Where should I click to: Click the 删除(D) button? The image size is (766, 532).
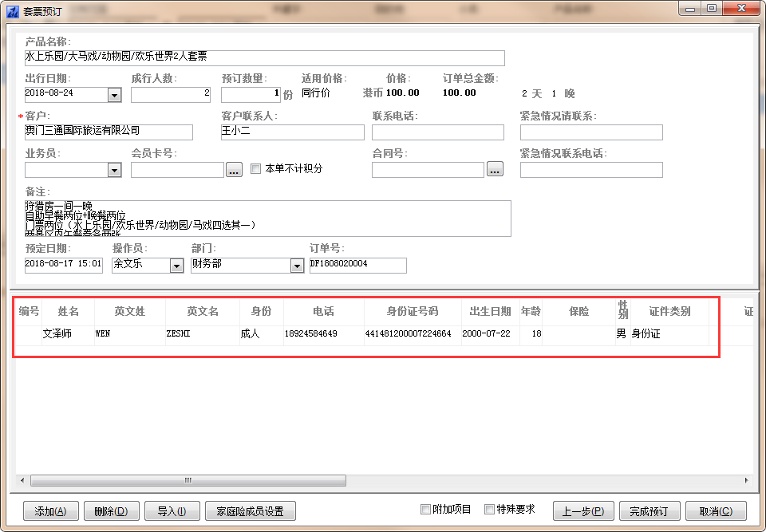[112, 511]
